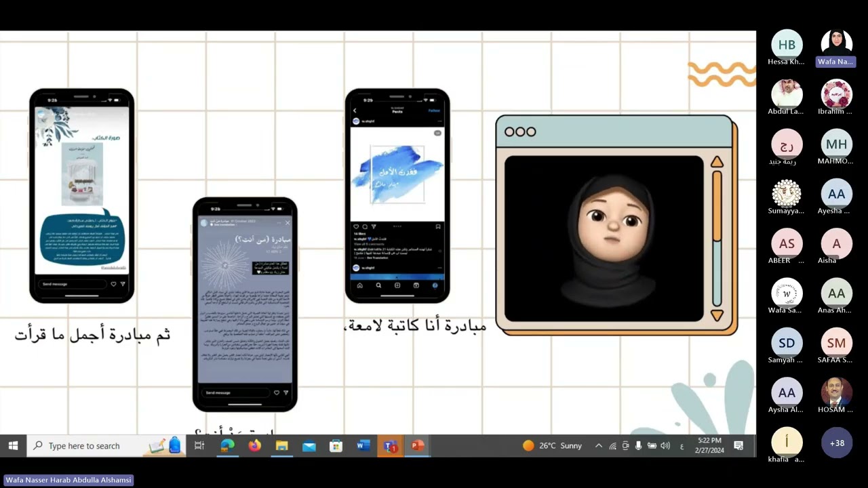
Task: Switch to Microsoft Word on taskbar
Action: click(x=363, y=445)
